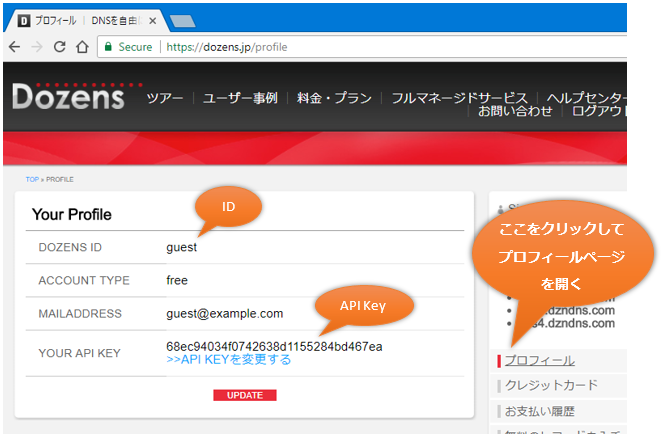Open the お問い合わせ menu item
The width and height of the screenshot is (662, 438).
coord(515,111)
